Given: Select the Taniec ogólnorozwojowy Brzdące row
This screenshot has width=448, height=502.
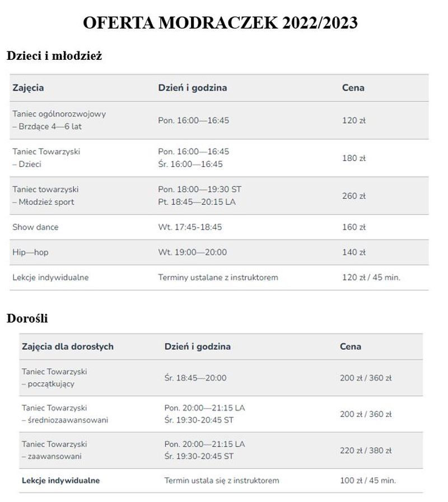Looking at the screenshot, I should point(219,120).
